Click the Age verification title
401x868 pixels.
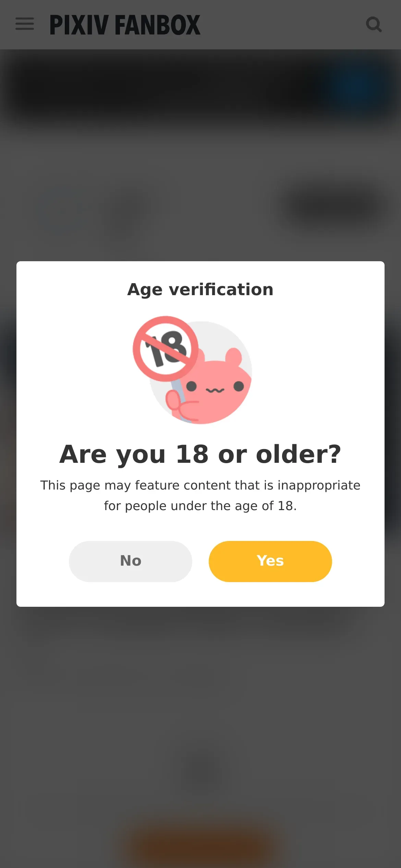[x=200, y=290]
